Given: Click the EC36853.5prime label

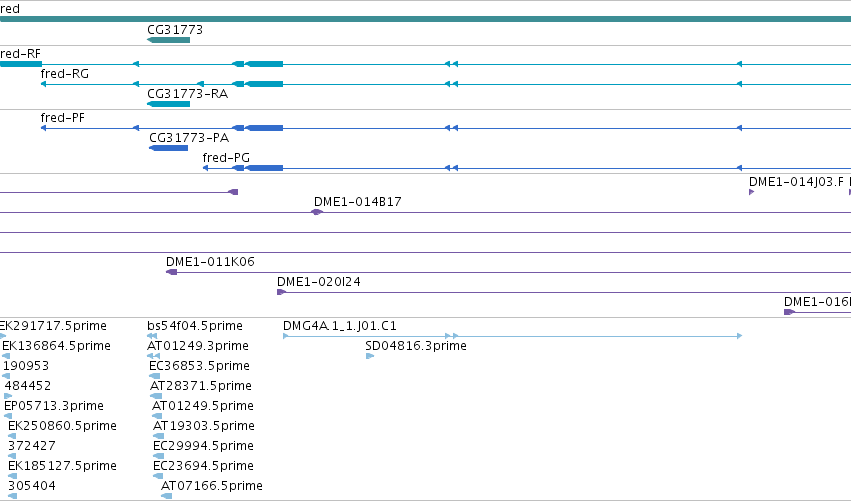Looking at the screenshot, I should coord(199,366).
